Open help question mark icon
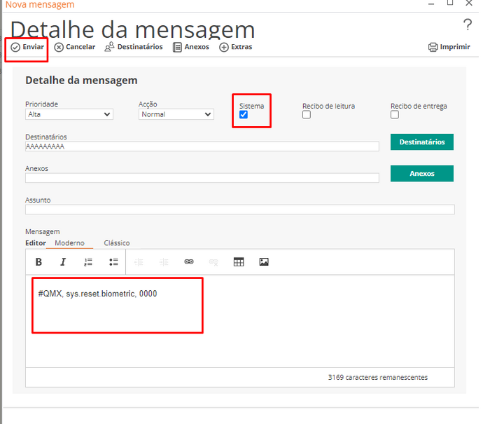504x424 pixels. tap(468, 25)
